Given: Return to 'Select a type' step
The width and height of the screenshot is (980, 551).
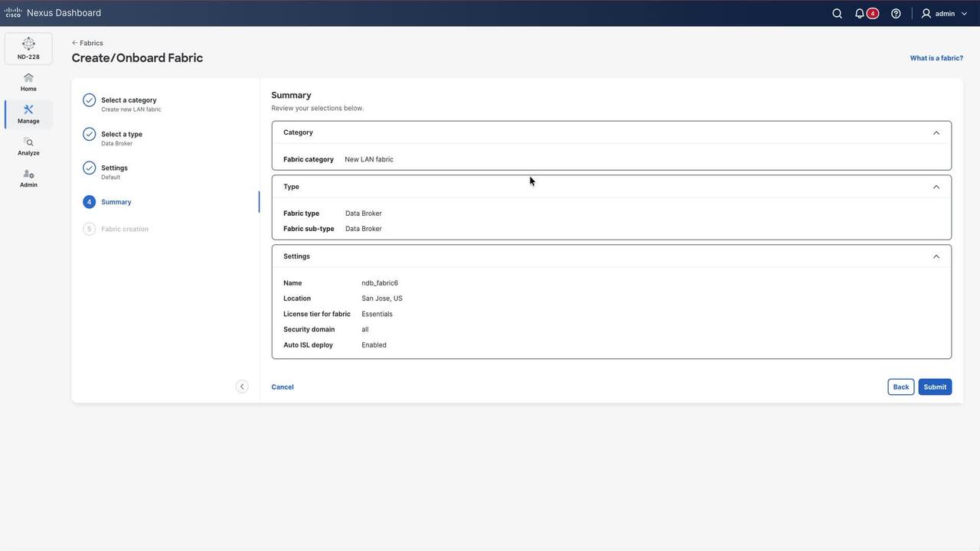Looking at the screenshot, I should point(121,134).
